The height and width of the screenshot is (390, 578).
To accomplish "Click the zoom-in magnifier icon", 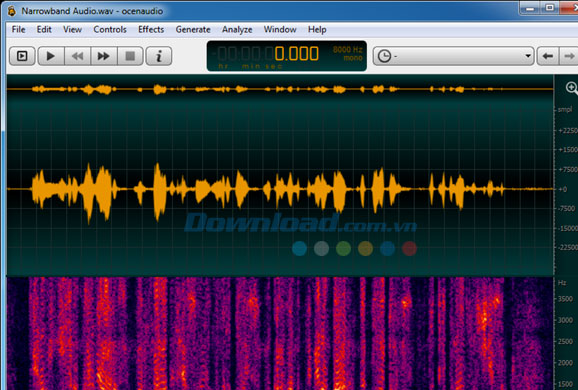I will pyautogui.click(x=571, y=88).
